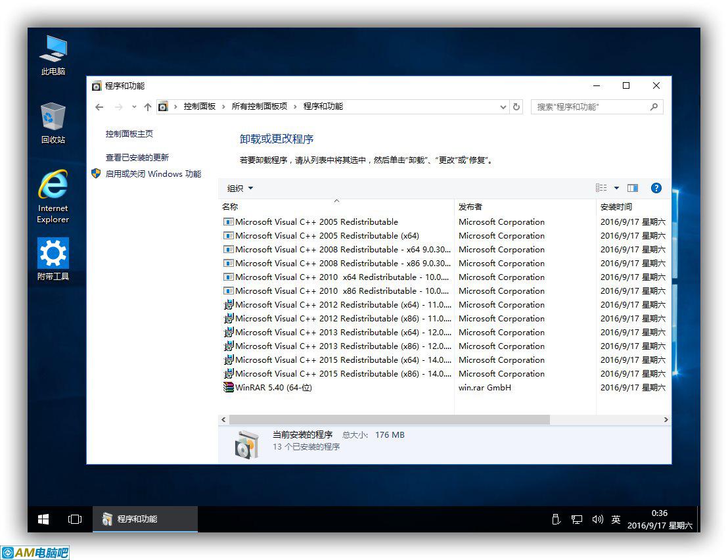728x560 pixels.
Task: Open the 组织 organize dropdown
Action: click(240, 188)
